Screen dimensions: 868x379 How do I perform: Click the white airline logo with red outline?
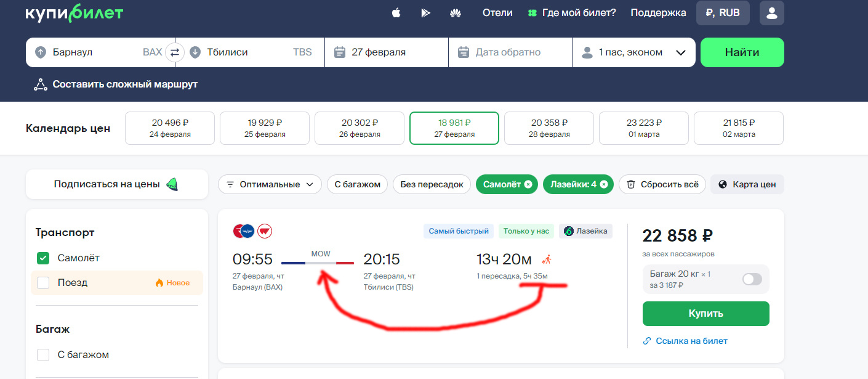click(265, 231)
